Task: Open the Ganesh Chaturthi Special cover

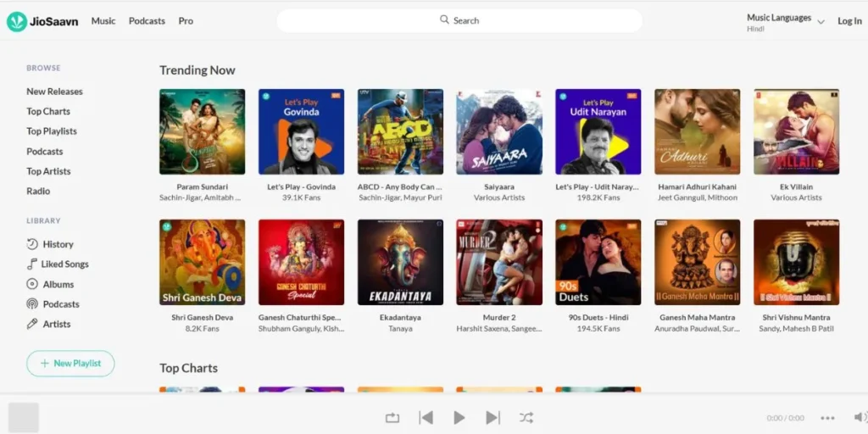Action: 301,263
